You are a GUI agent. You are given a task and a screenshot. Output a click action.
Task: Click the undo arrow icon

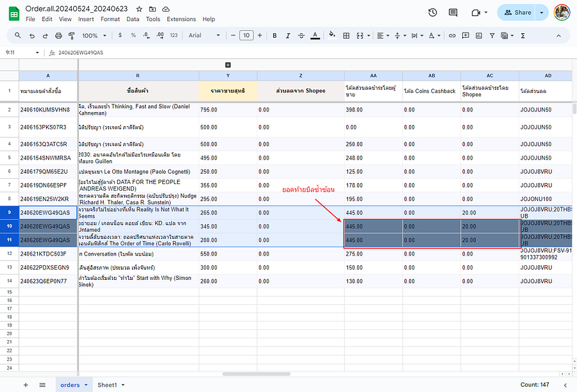[x=31, y=35]
